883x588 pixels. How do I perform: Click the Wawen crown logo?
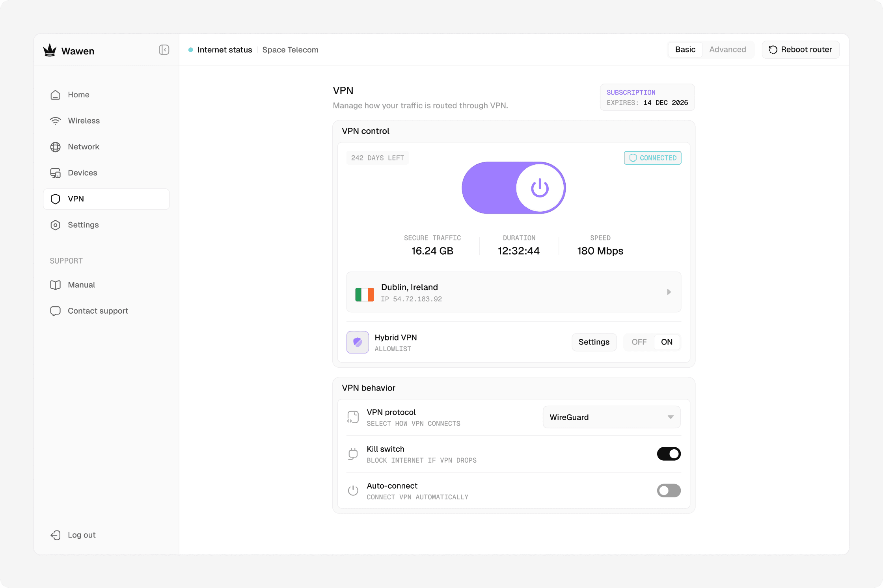(50, 50)
